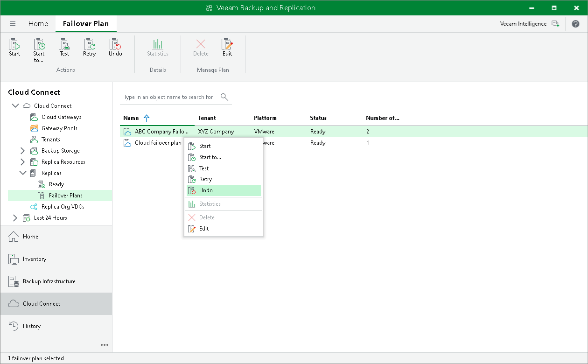Collapse the Cloud Connect tree node
This screenshot has height=364, width=588.
pos(15,106)
